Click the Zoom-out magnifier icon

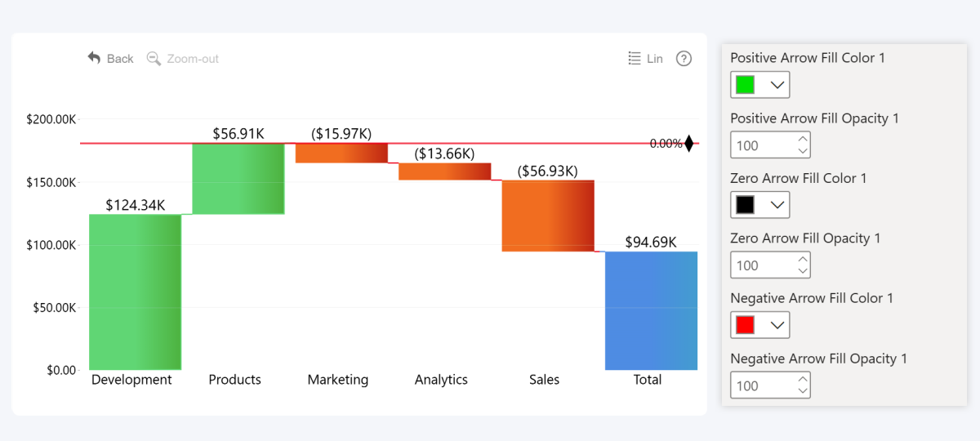point(154,58)
